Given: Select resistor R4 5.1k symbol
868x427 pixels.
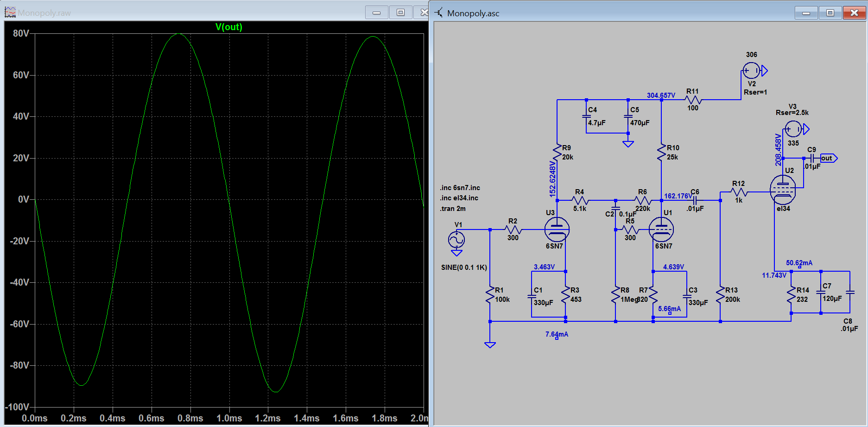Looking at the screenshot, I should [x=580, y=200].
